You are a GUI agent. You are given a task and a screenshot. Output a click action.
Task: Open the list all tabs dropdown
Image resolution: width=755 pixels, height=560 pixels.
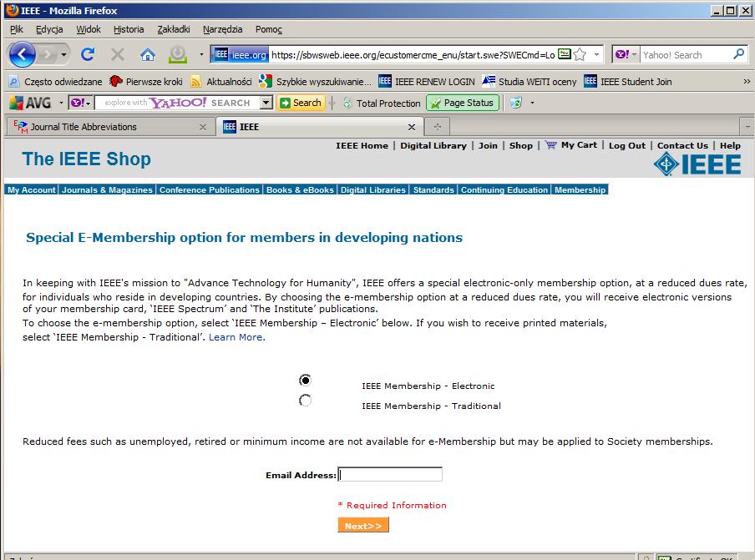click(747, 127)
